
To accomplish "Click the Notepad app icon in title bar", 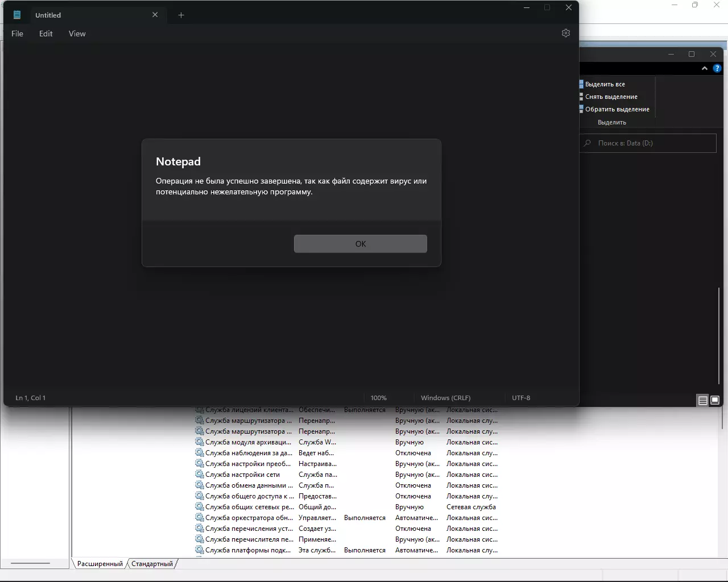I will [x=17, y=15].
